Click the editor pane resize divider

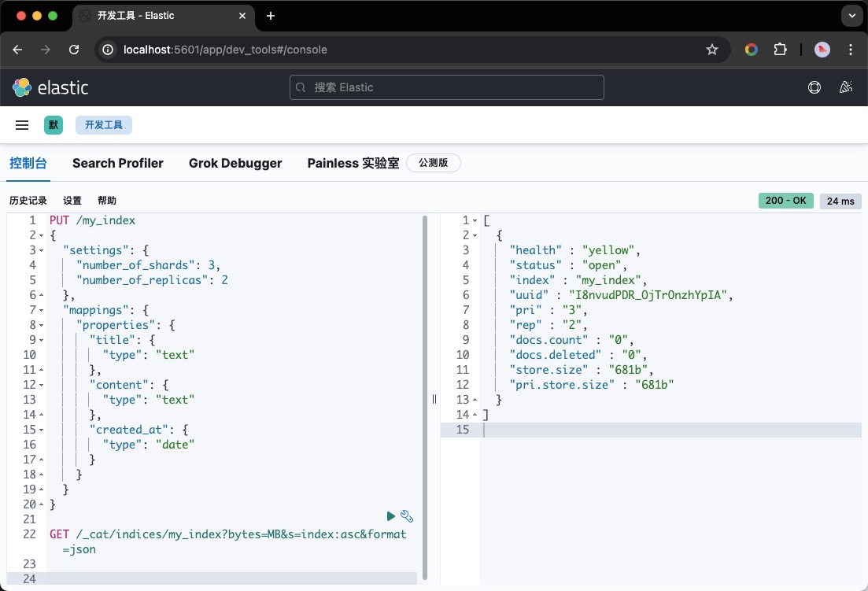(x=434, y=399)
